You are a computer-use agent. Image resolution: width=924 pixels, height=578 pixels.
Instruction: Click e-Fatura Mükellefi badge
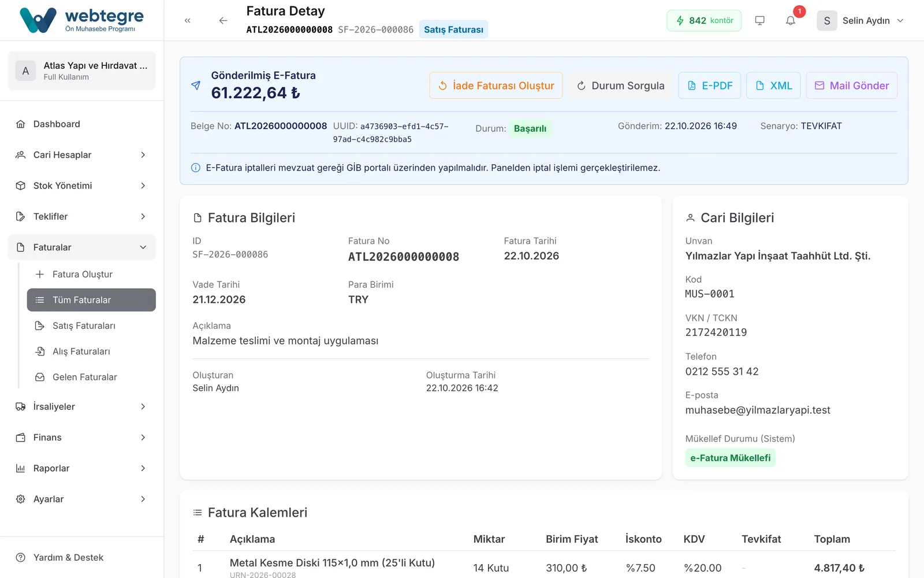coord(731,458)
